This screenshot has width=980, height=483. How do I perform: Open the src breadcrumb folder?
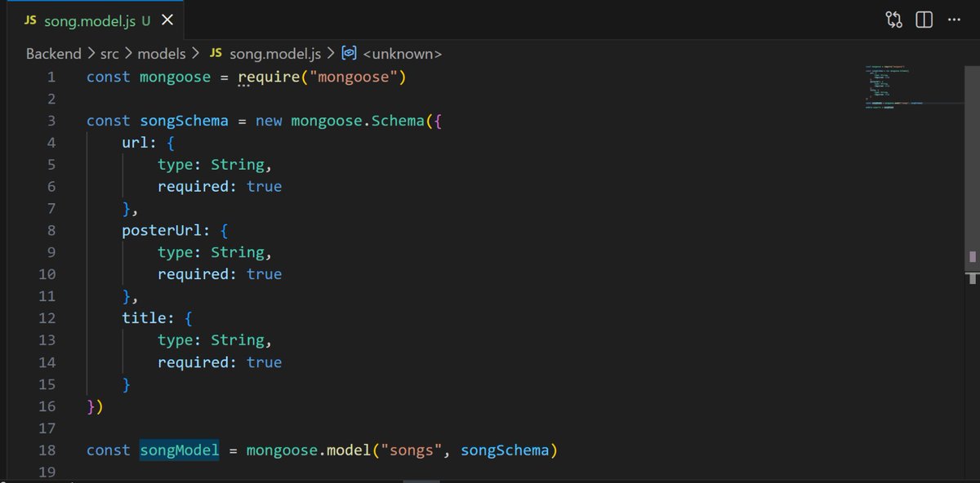[109, 54]
